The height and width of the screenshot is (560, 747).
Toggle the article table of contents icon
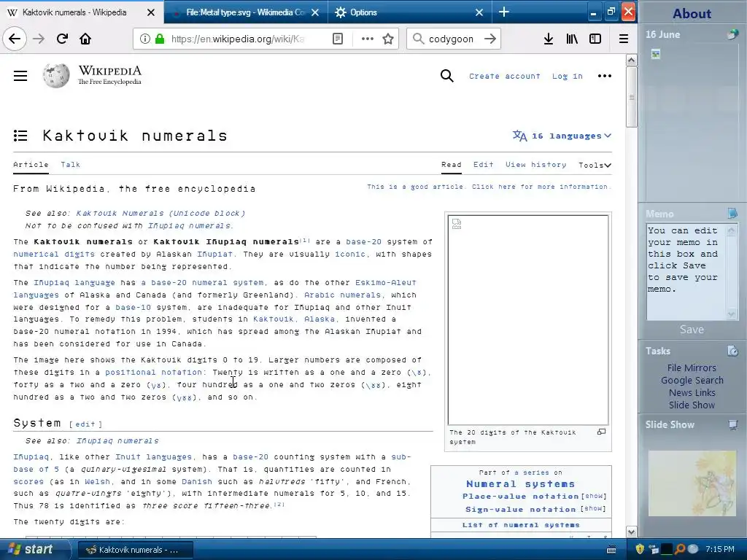(20, 136)
